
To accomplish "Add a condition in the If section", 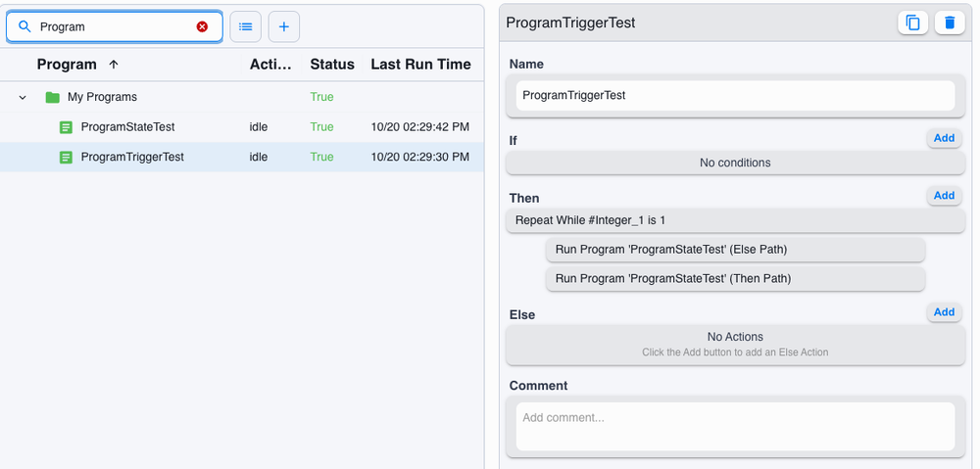I will click(x=944, y=138).
